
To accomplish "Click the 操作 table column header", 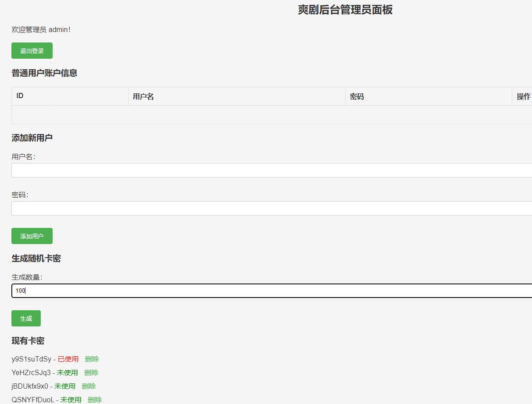I will (x=524, y=96).
